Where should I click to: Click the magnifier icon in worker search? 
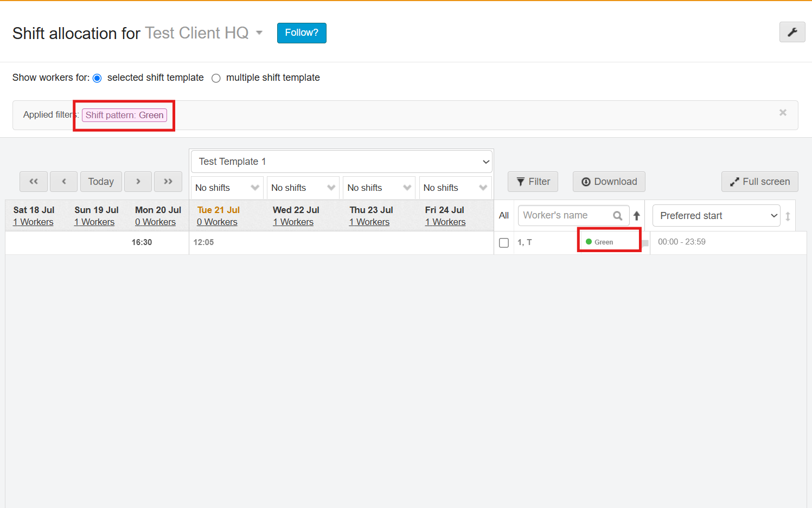(617, 216)
